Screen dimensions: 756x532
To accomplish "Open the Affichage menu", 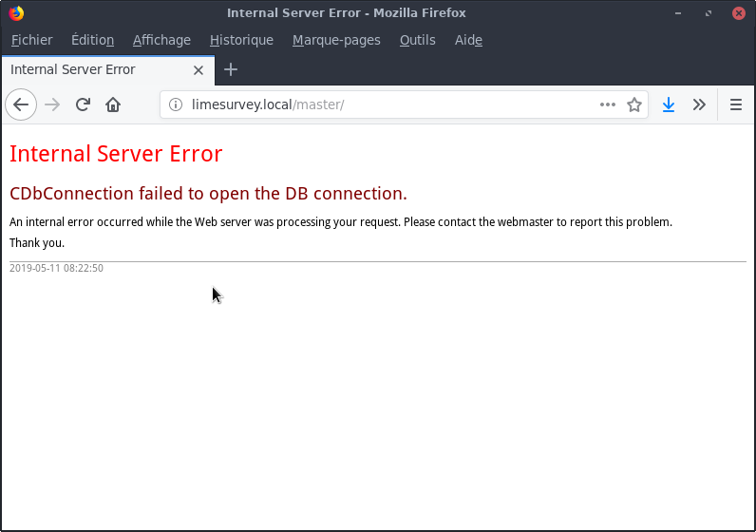I will pos(161,40).
